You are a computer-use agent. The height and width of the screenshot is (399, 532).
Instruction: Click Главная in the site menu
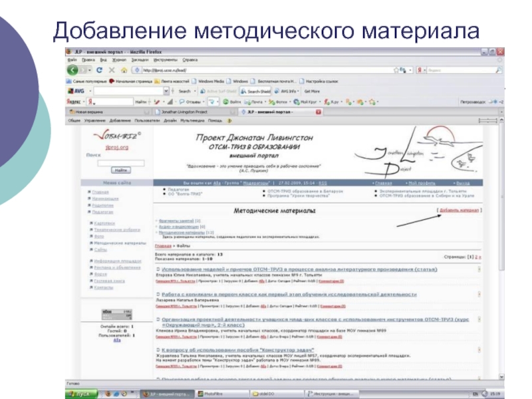point(100,192)
